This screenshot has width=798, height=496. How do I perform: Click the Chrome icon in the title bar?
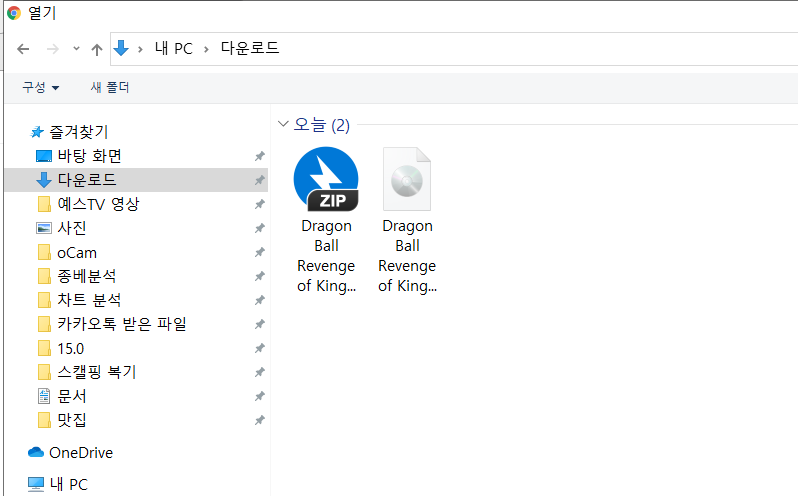coord(14,13)
